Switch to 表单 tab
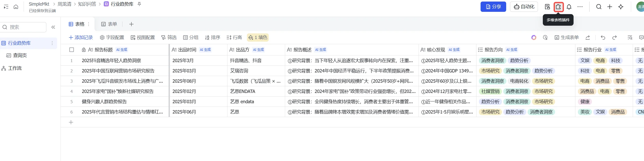 tap(109, 24)
